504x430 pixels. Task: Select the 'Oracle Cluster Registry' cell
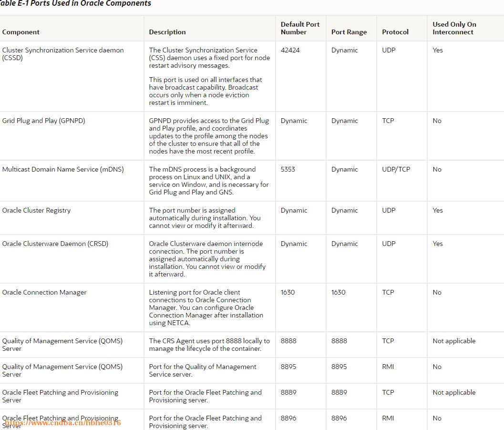pyautogui.click(x=36, y=211)
